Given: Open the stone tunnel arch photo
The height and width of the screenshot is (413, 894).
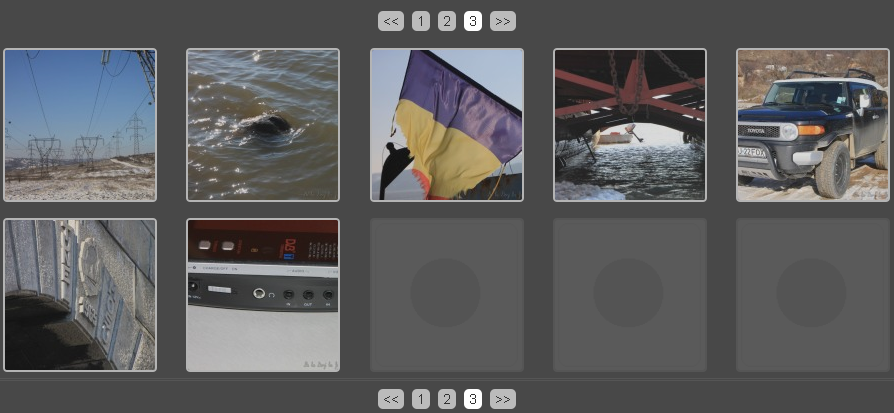Looking at the screenshot, I should click(80, 295).
